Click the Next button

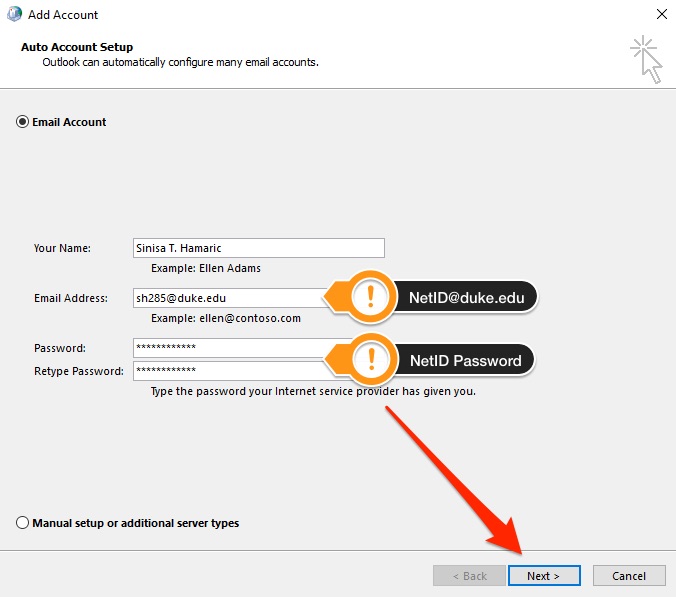544,575
